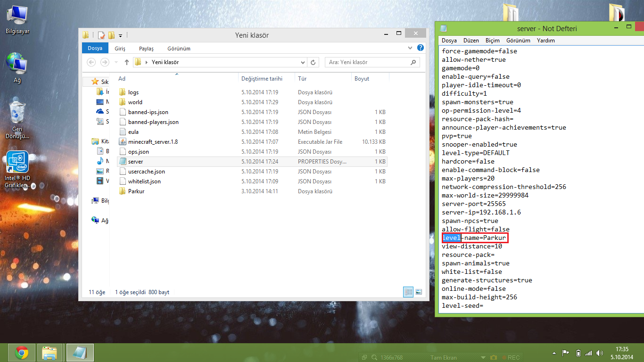The width and height of the screenshot is (644, 362).
Task: Click the volume speaker tray icon
Action: 599,353
